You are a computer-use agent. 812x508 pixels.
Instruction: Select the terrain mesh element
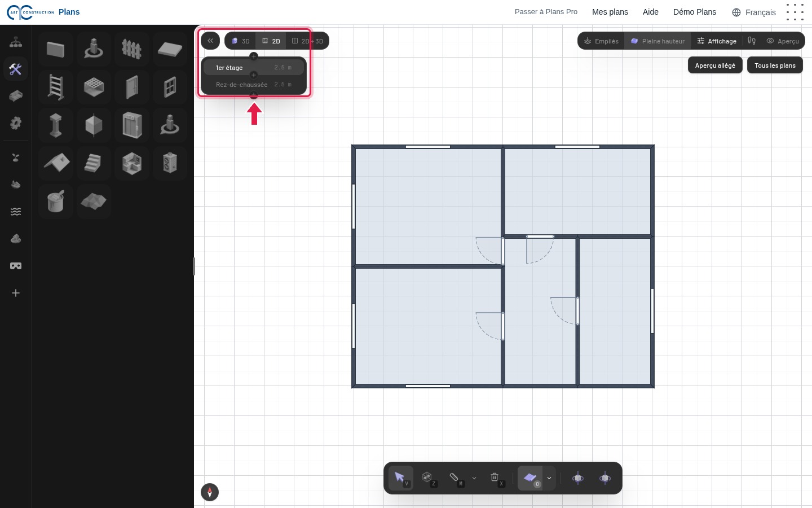coord(94,202)
